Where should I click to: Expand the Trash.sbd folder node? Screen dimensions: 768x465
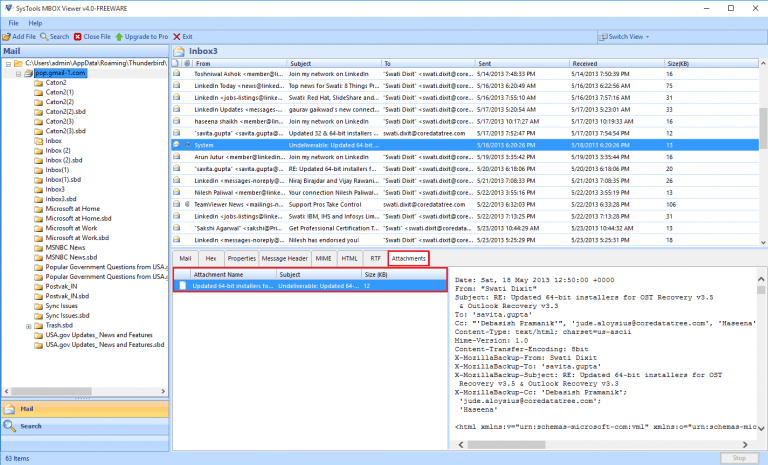pos(29,326)
